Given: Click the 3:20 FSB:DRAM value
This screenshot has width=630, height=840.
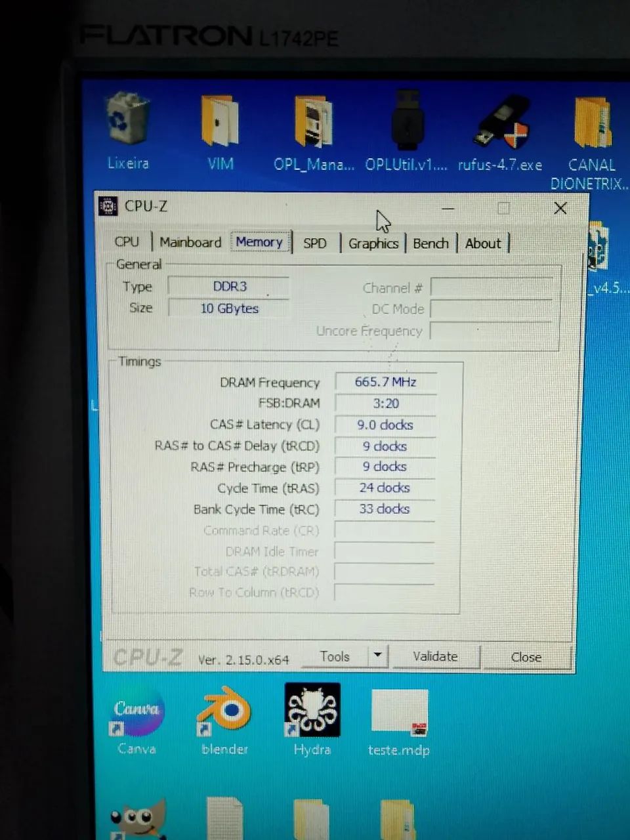Looking at the screenshot, I should pyautogui.click(x=386, y=404).
